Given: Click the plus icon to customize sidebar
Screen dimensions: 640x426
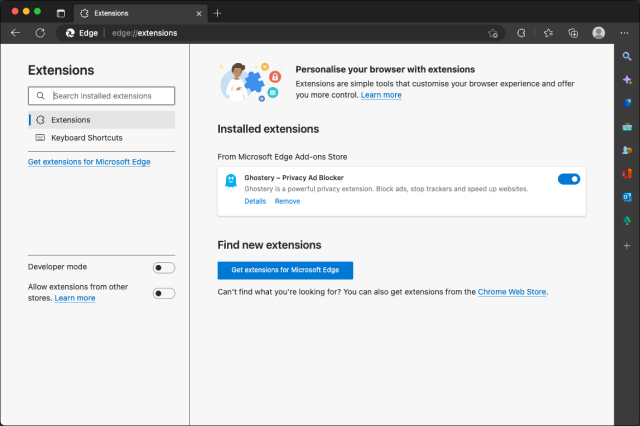Looking at the screenshot, I should [x=627, y=245].
